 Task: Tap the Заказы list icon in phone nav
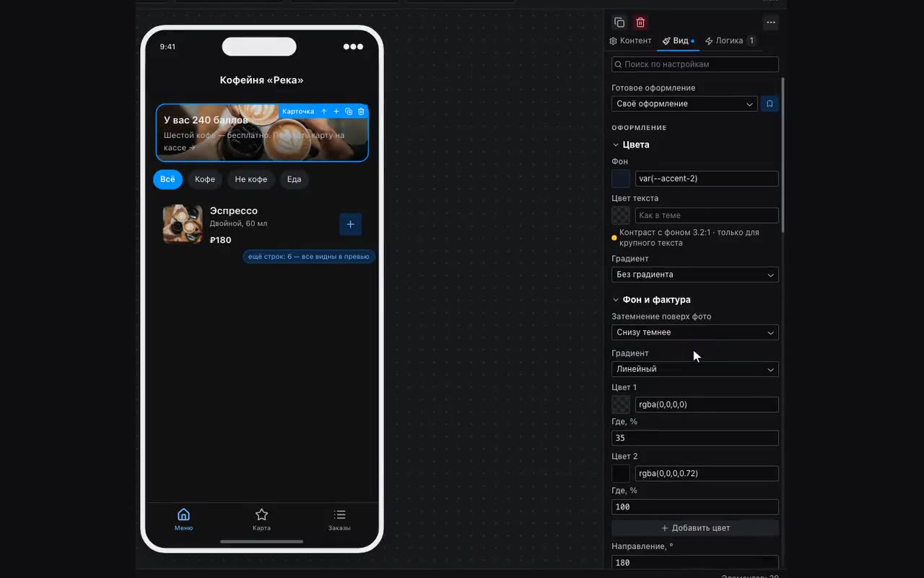(339, 514)
